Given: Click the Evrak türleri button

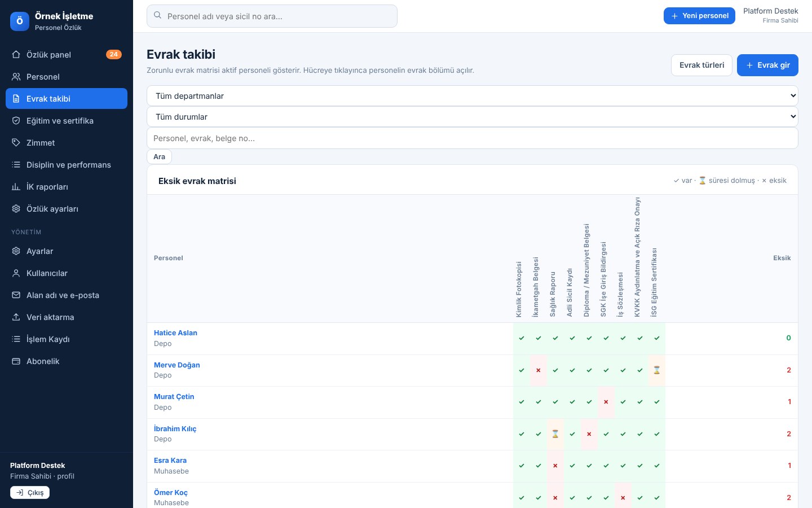Looking at the screenshot, I should pos(701,65).
